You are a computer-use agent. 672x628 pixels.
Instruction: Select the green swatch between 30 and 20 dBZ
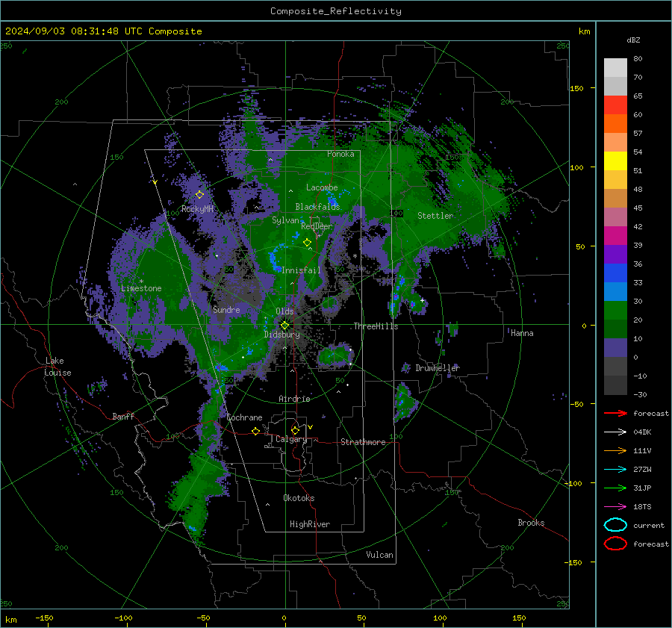click(x=615, y=311)
